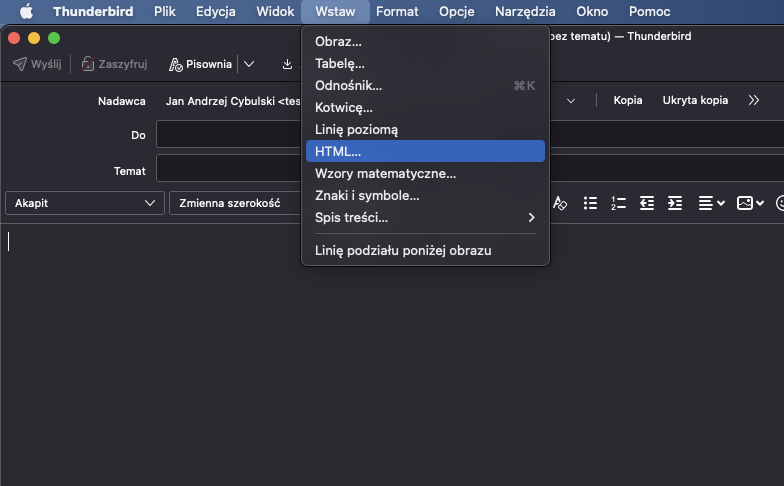Viewport: 784px width, 486px height.
Task: Expand the Akapit paragraph style dropdown
Action: point(83,203)
